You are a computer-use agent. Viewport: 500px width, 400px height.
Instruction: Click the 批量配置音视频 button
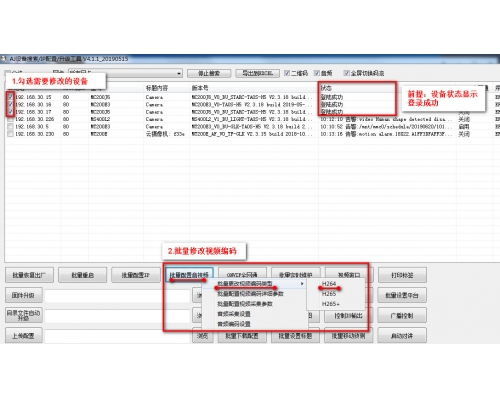pos(189,275)
